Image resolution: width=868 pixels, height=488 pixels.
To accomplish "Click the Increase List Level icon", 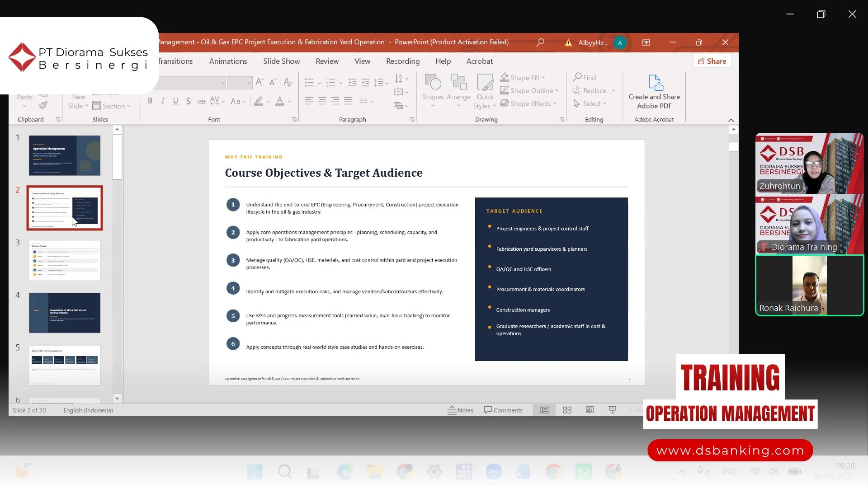I will pyautogui.click(x=365, y=83).
